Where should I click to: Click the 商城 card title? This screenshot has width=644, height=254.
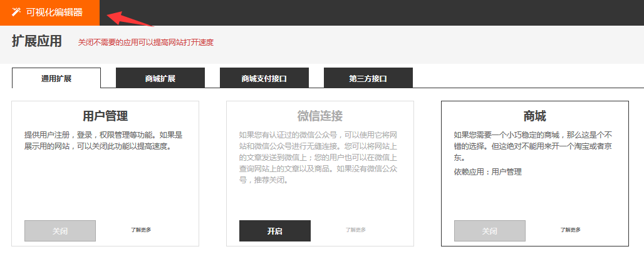pos(534,116)
